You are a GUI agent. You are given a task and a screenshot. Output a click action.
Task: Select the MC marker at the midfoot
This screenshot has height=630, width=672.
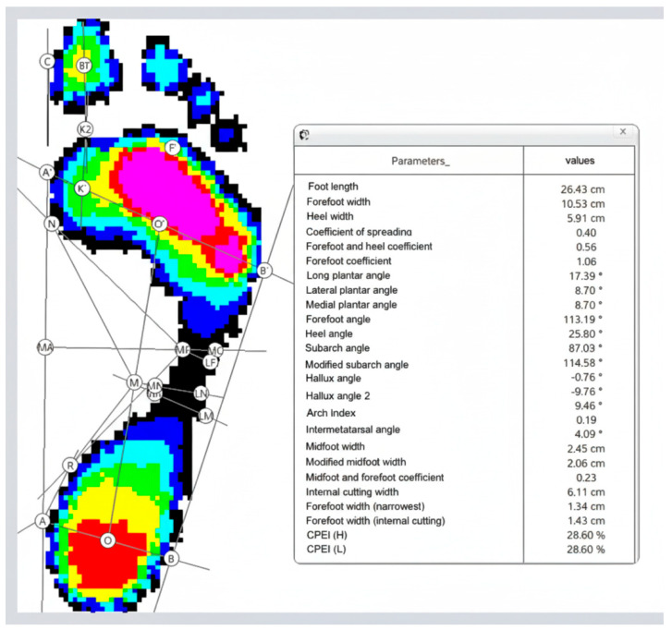[x=215, y=350]
